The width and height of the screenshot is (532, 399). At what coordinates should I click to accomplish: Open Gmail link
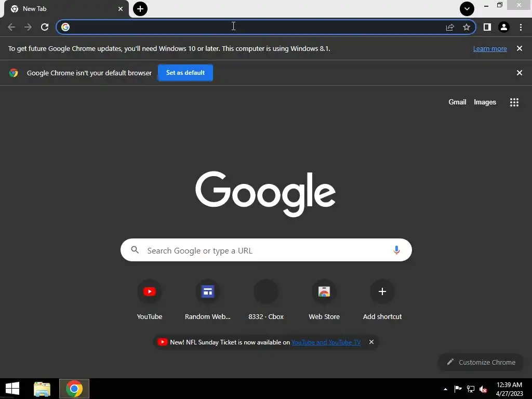(x=457, y=102)
